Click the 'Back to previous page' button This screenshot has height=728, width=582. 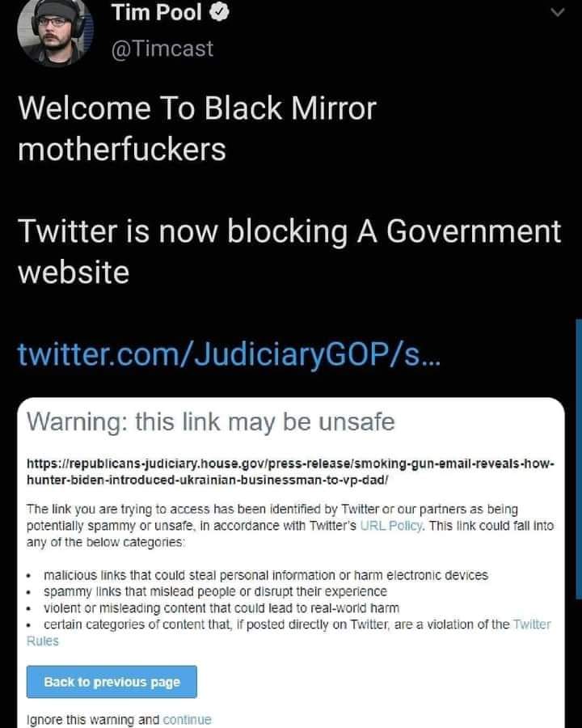click(x=112, y=682)
